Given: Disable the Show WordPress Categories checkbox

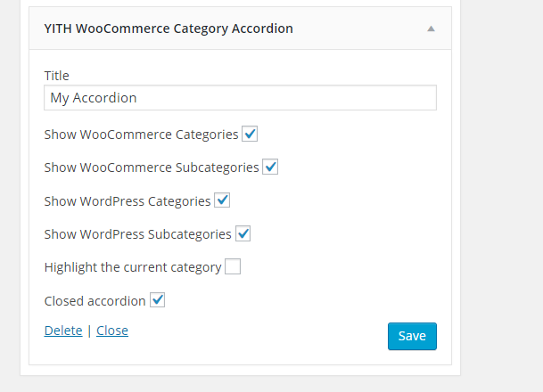Looking at the screenshot, I should [222, 200].
